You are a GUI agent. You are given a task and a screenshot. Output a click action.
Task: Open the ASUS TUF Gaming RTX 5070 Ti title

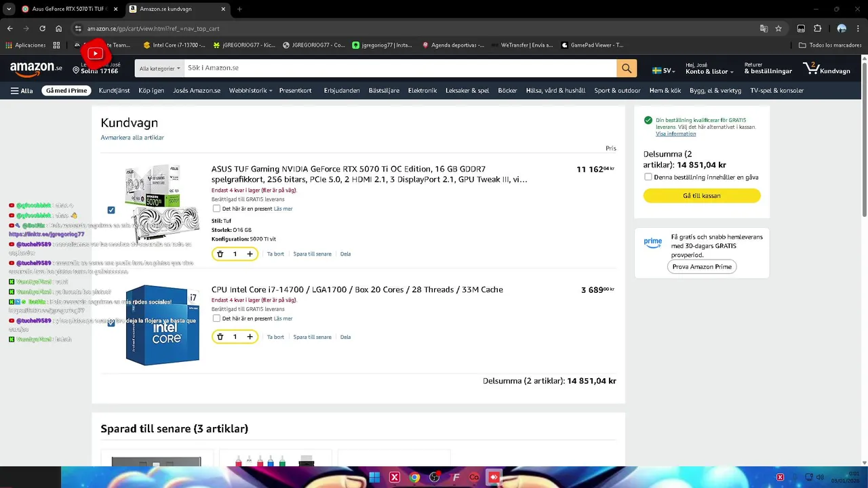coord(370,174)
